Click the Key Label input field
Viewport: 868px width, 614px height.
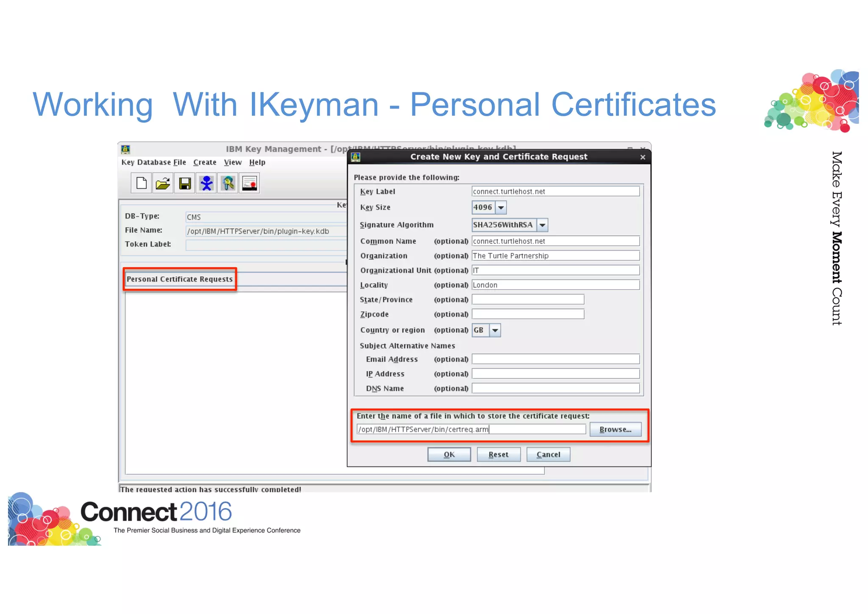(556, 191)
